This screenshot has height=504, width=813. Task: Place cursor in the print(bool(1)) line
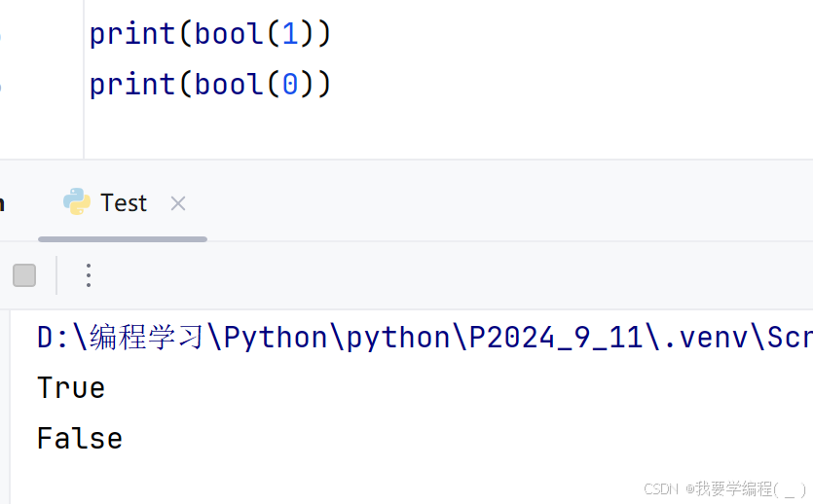point(210,34)
